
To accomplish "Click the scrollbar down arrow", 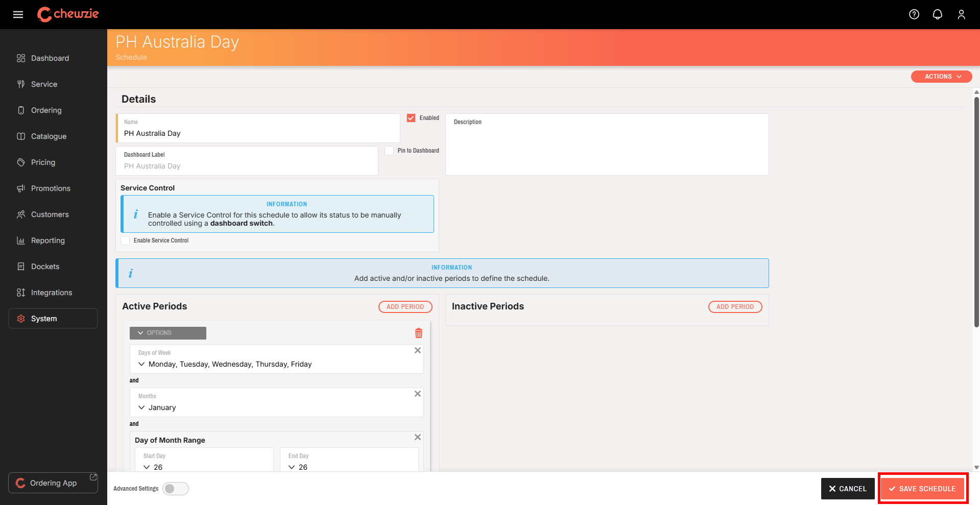I will coord(976,467).
